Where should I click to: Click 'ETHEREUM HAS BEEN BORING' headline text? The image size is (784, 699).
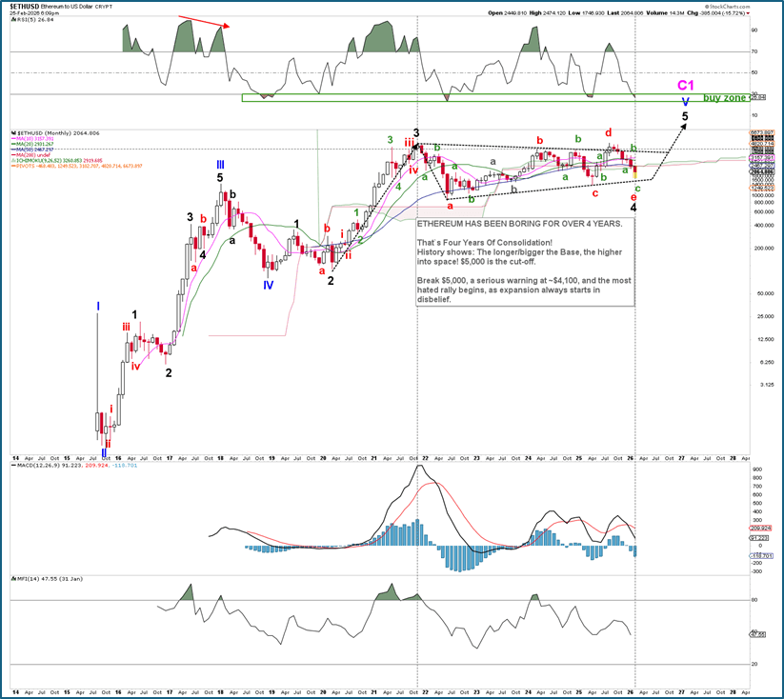point(520,224)
